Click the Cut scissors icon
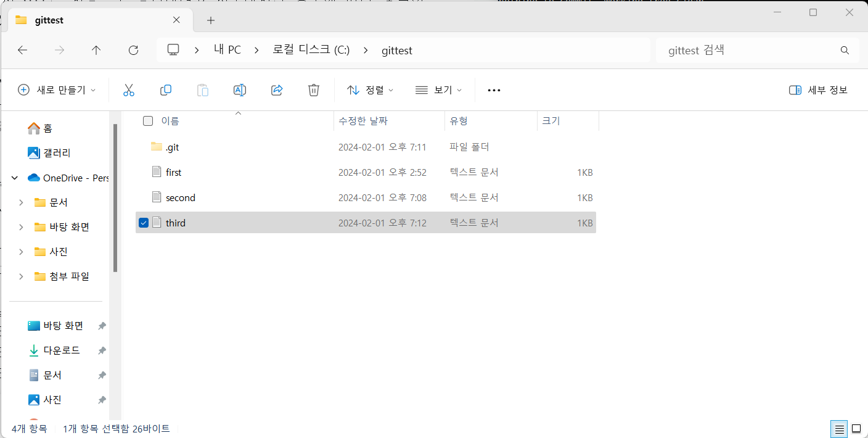 [x=128, y=90]
